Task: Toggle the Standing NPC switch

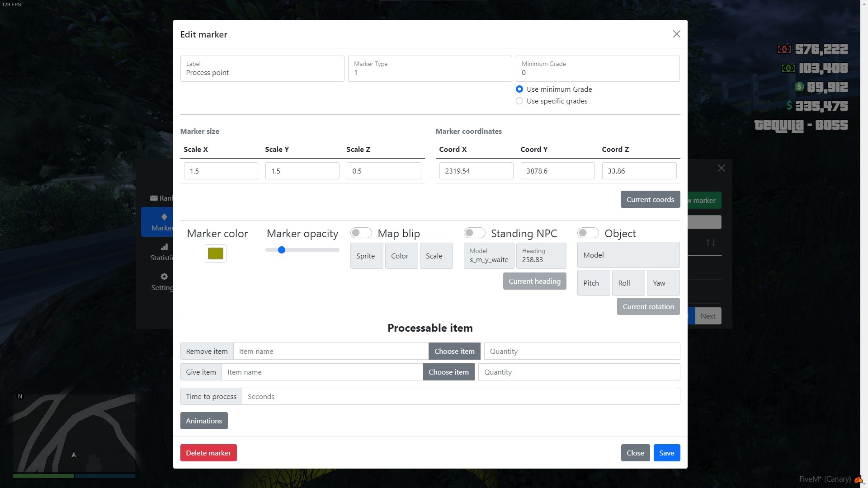Action: pos(474,232)
